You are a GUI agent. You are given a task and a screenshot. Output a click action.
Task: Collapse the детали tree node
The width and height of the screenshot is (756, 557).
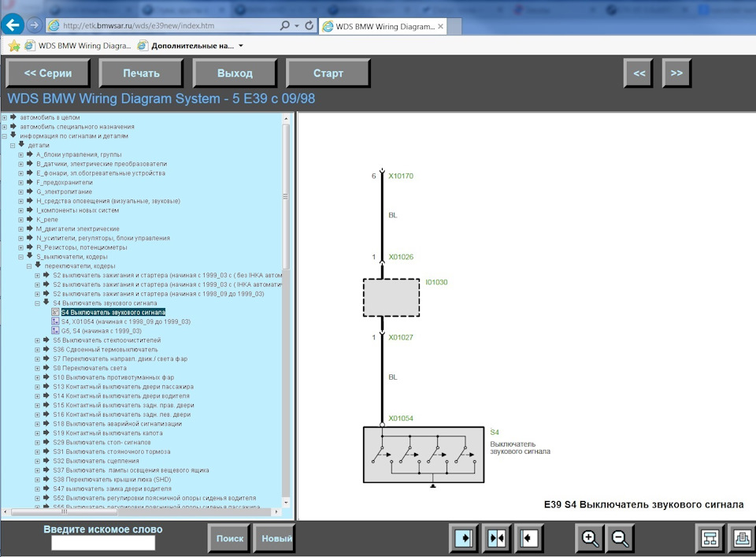13,145
